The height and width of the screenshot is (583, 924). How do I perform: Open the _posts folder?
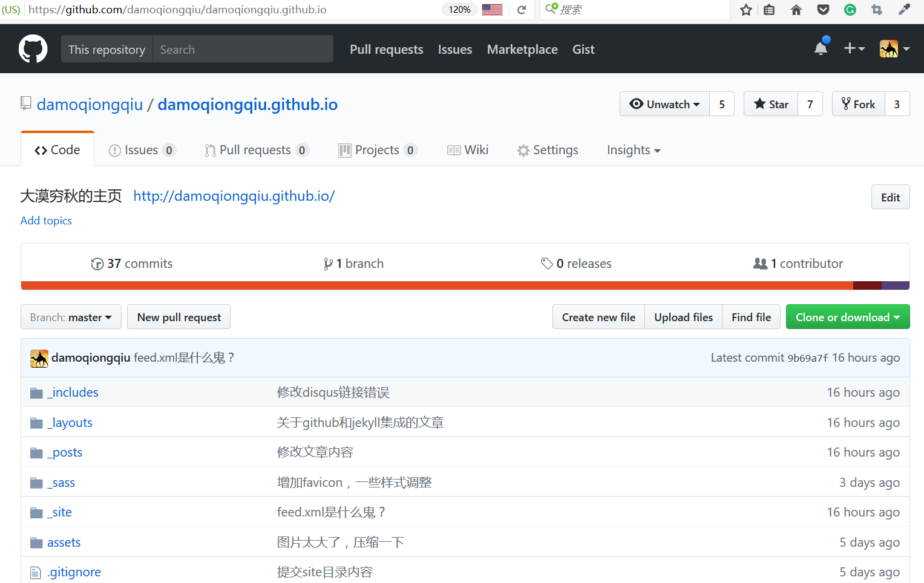65,452
